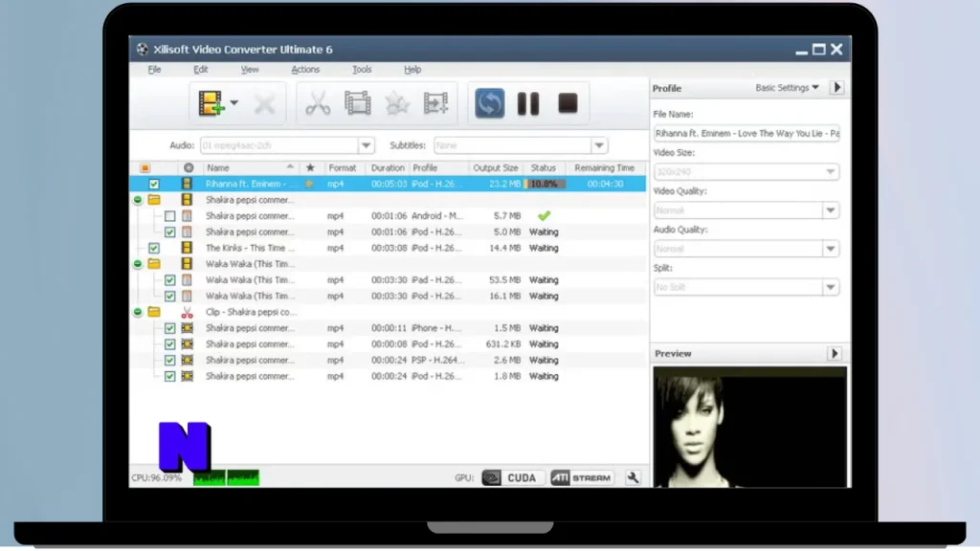The height and width of the screenshot is (551, 980).
Task: Sort by Status column header
Action: pyautogui.click(x=544, y=168)
